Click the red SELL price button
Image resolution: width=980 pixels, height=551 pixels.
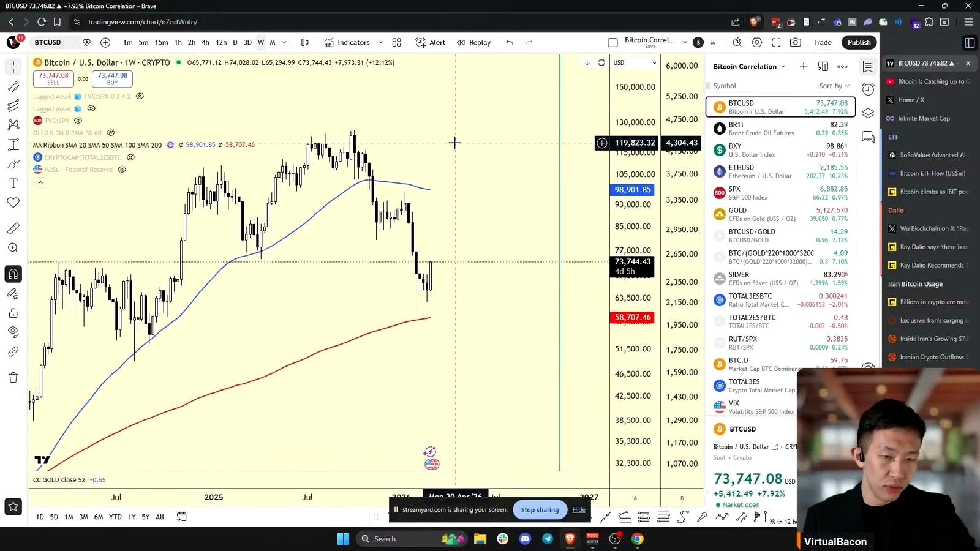[53, 78]
